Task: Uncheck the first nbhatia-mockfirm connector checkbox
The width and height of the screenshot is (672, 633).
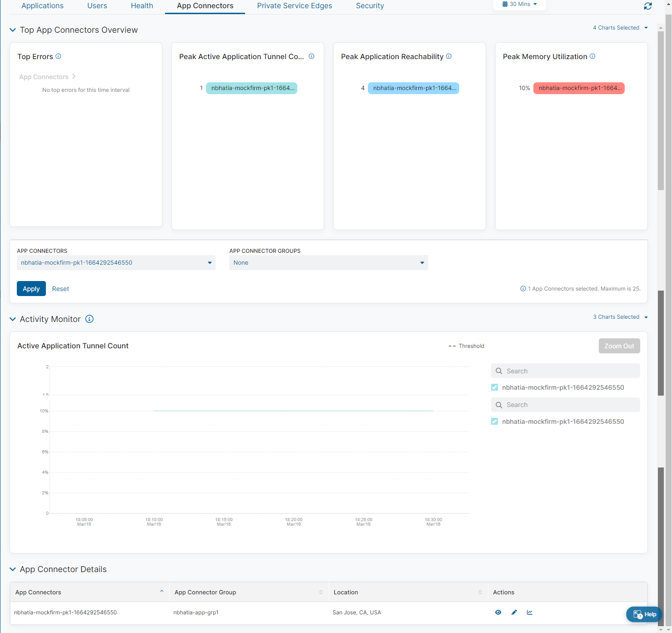Action: (495, 387)
